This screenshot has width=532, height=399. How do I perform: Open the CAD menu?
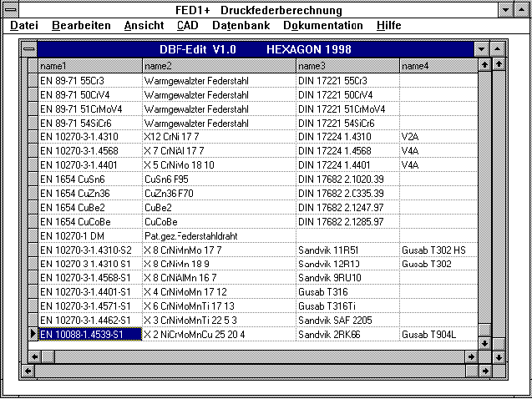(187, 26)
